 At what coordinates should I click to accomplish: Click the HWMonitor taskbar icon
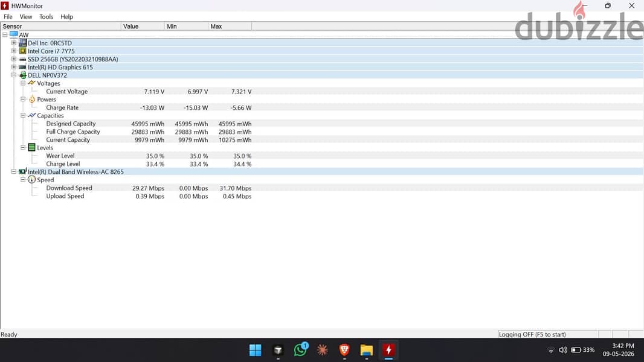point(388,350)
